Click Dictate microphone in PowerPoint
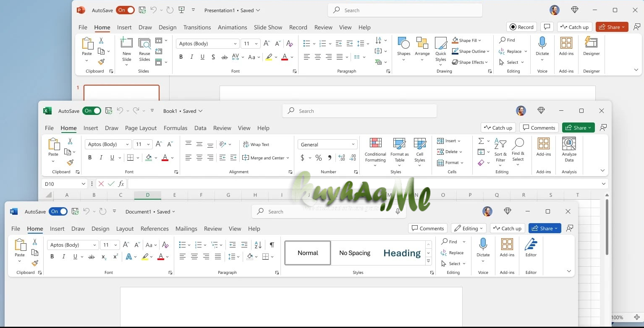The height and width of the screenshot is (328, 644). click(x=542, y=42)
